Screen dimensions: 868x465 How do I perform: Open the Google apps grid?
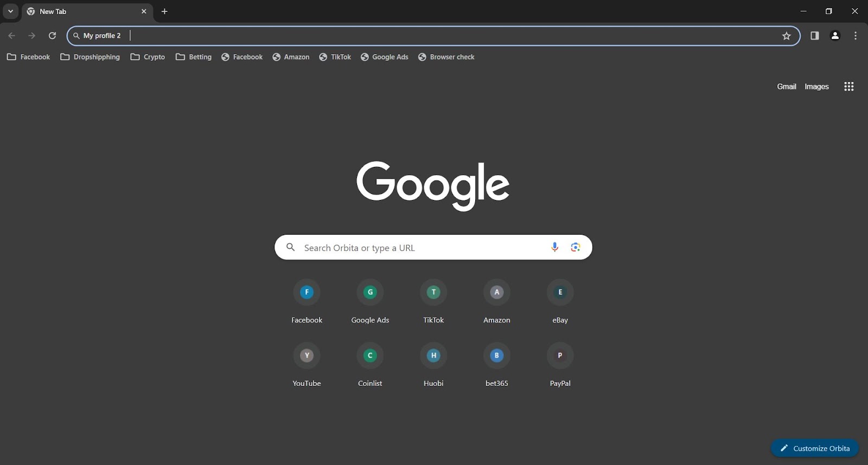pyautogui.click(x=849, y=87)
